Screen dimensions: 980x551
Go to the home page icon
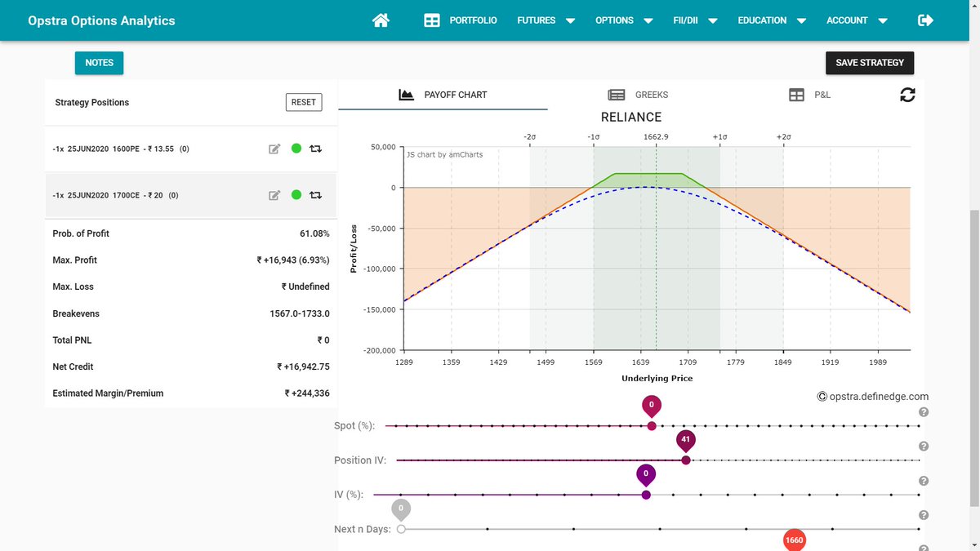pos(381,20)
